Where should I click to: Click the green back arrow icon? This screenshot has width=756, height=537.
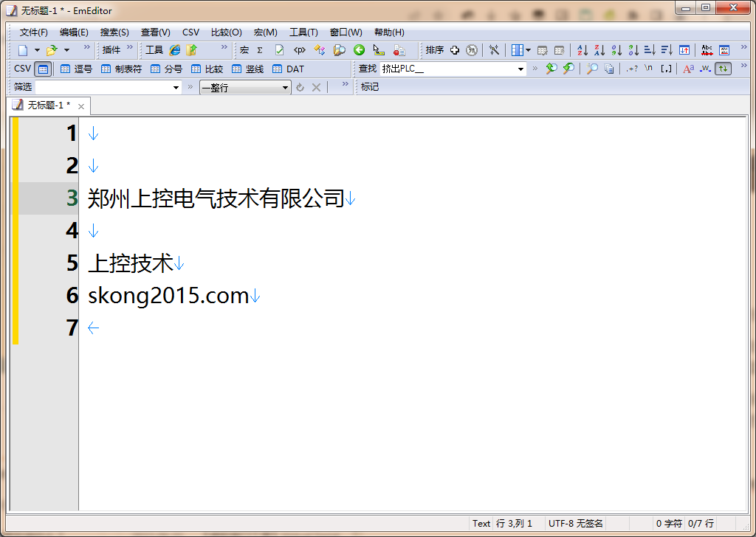pyautogui.click(x=360, y=50)
